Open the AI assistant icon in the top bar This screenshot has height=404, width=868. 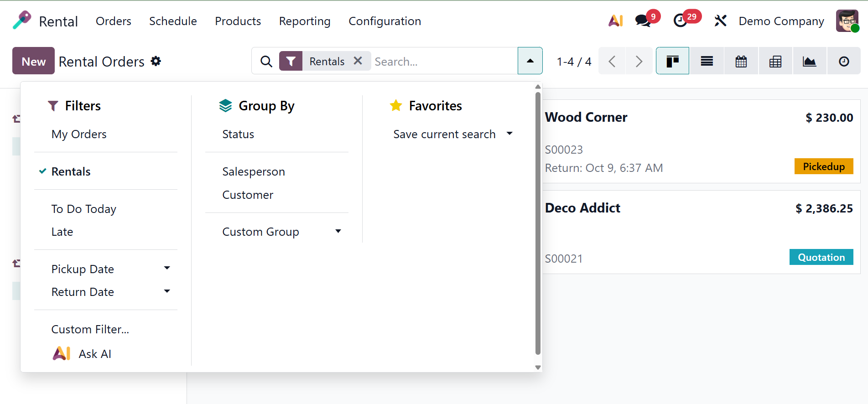[615, 21]
